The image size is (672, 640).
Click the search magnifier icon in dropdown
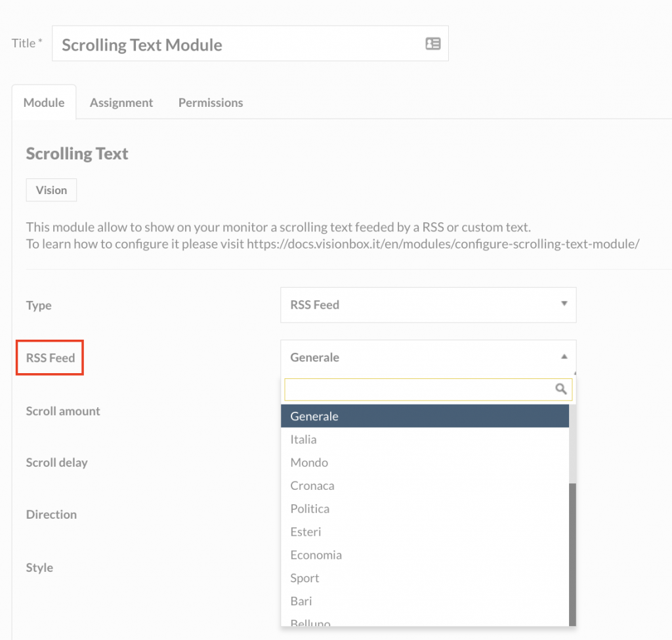tap(560, 389)
